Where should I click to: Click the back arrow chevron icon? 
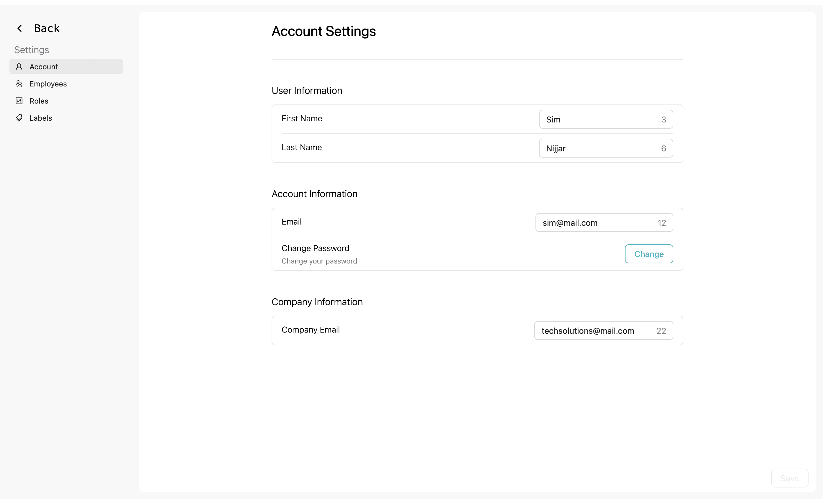coord(20,28)
